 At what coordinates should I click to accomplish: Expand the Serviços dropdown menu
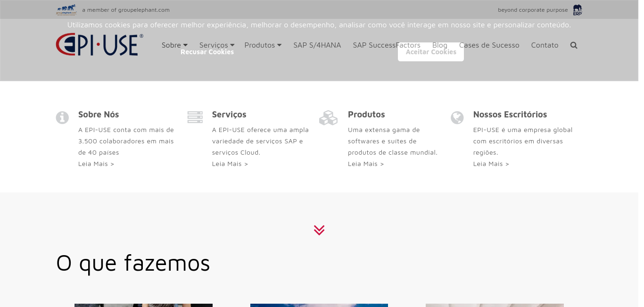pyautogui.click(x=217, y=45)
